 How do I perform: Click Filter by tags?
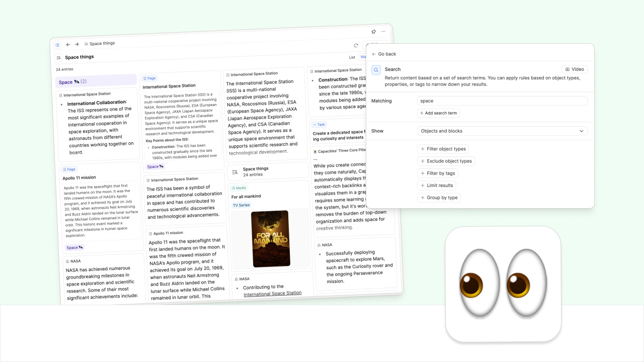(438, 173)
